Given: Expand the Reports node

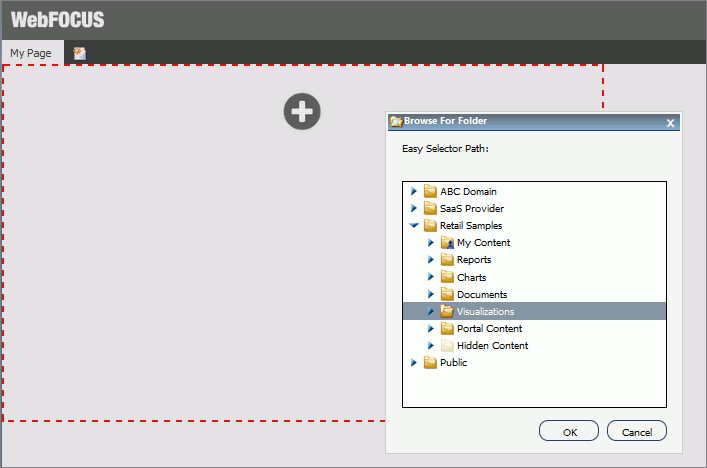Looking at the screenshot, I should pyautogui.click(x=431, y=260).
